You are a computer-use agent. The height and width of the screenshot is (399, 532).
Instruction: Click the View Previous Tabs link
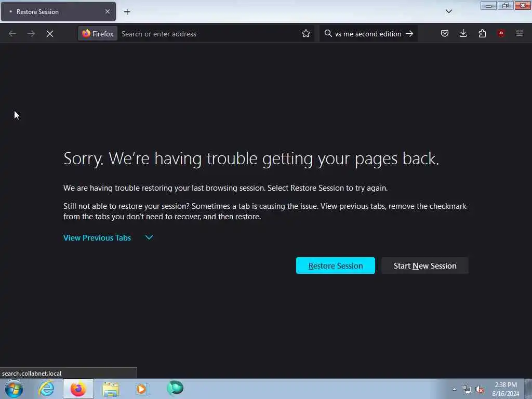(97, 238)
